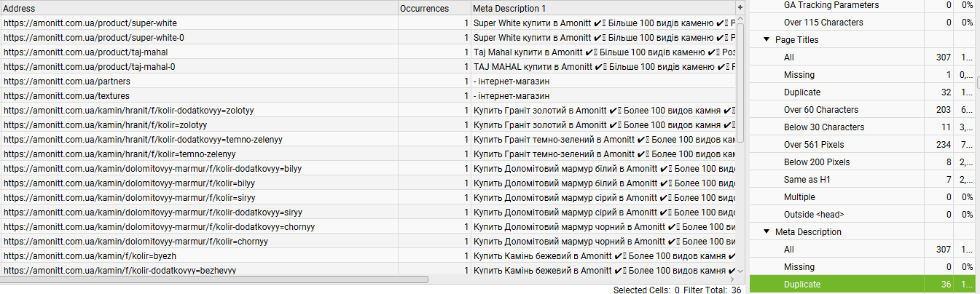This screenshot has width=980, height=294.
Task: Collapse the Meta Description section
Action: (767, 232)
